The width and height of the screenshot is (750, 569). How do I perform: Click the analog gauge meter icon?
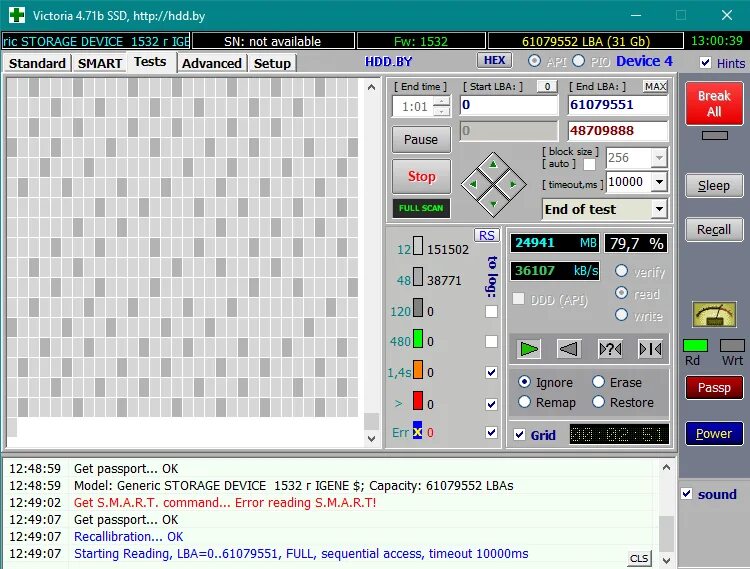(x=714, y=315)
